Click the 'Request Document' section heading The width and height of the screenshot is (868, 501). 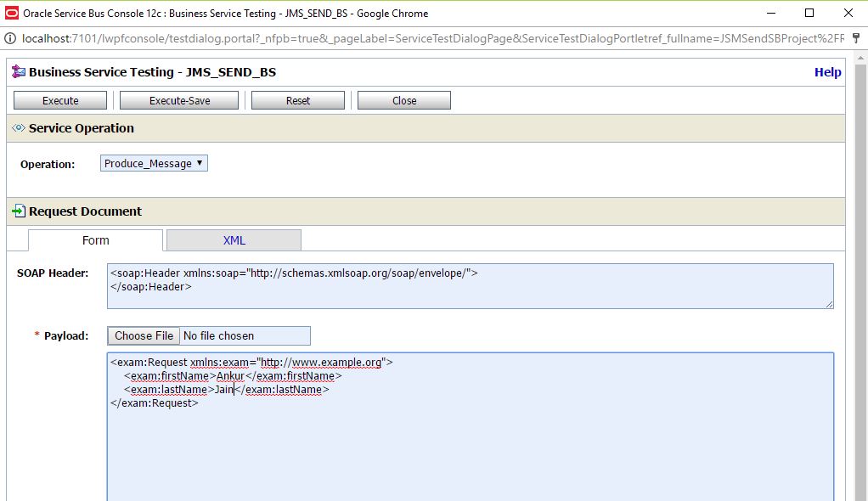point(85,211)
